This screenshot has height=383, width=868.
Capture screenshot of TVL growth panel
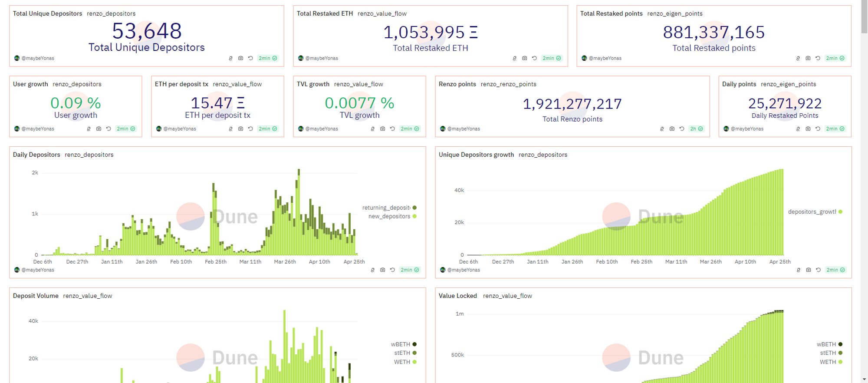pos(382,129)
